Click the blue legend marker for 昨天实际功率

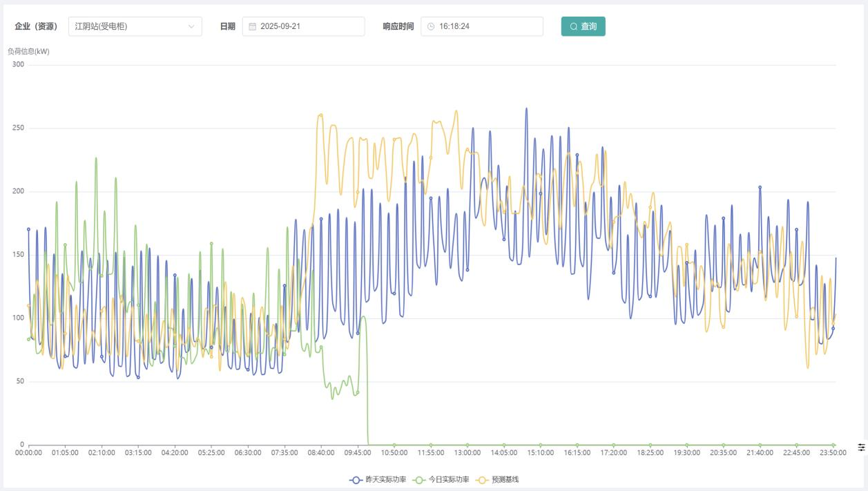point(356,479)
